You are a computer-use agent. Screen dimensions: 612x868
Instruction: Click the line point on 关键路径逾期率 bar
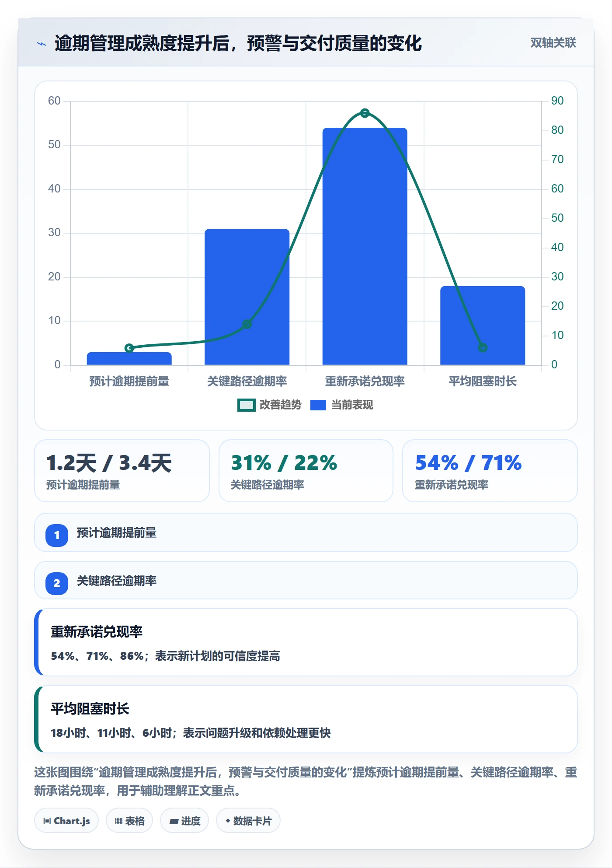pos(247,324)
